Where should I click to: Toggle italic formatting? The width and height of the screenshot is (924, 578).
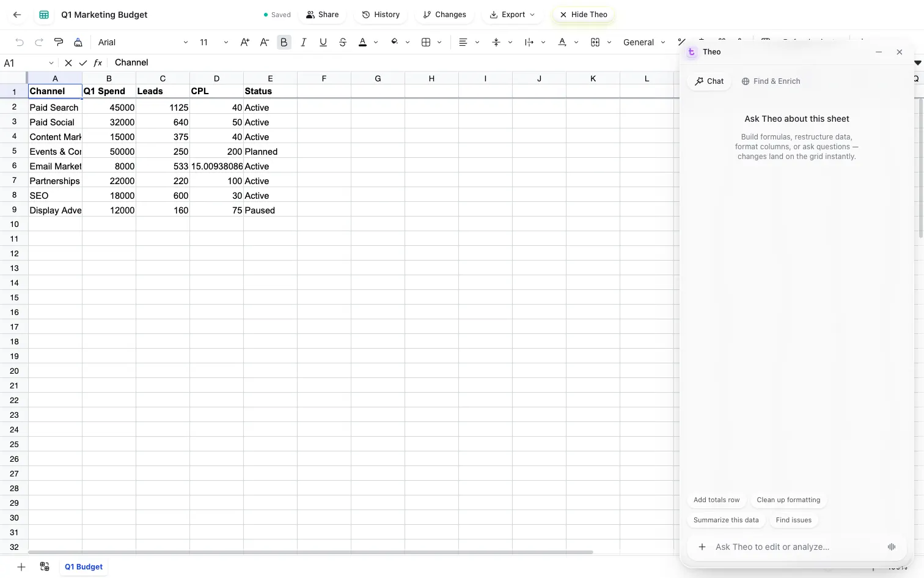point(304,42)
